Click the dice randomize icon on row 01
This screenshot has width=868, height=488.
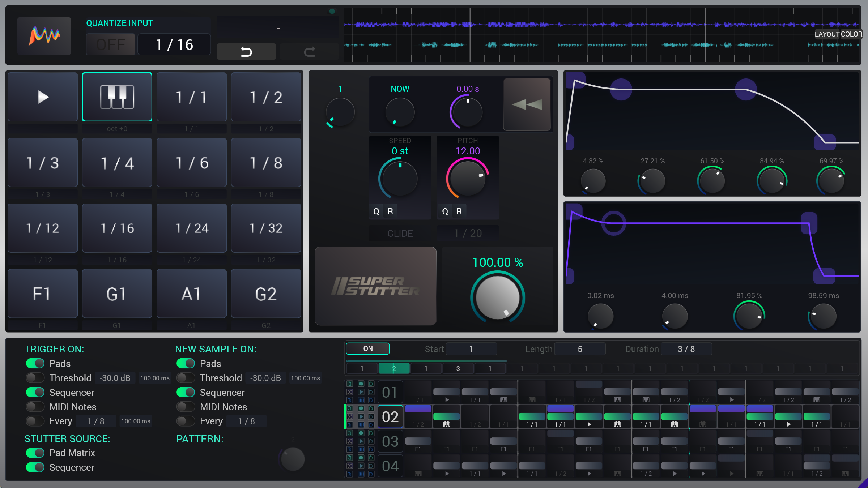(x=350, y=391)
